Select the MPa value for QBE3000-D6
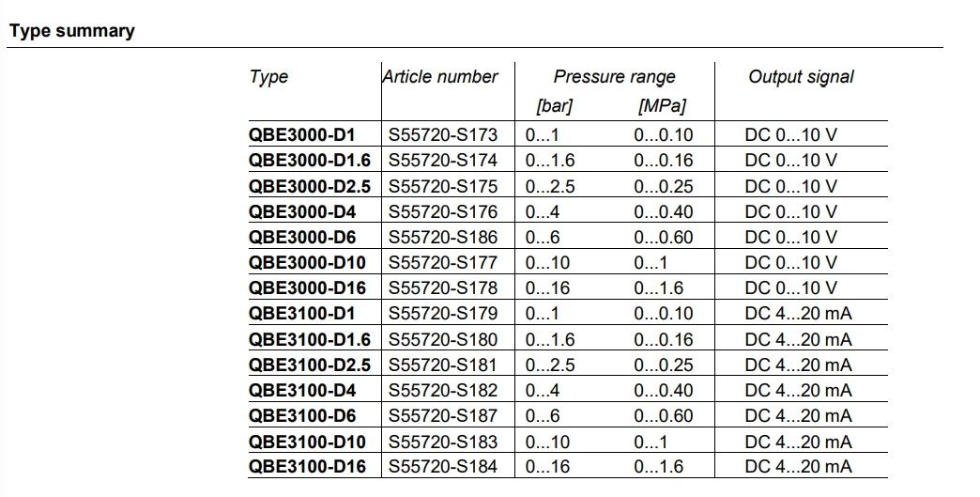Screen dimensions: 980x497 [663, 238]
